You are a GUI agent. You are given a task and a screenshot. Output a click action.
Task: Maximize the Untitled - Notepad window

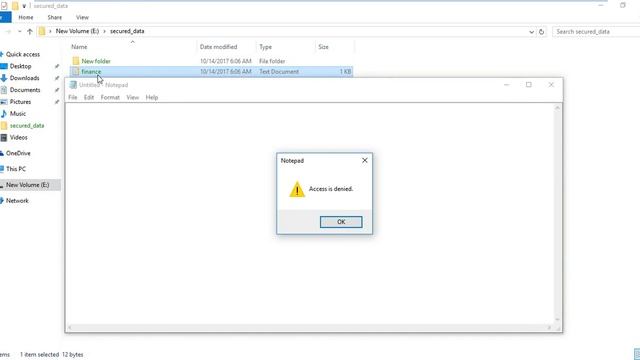click(x=529, y=84)
